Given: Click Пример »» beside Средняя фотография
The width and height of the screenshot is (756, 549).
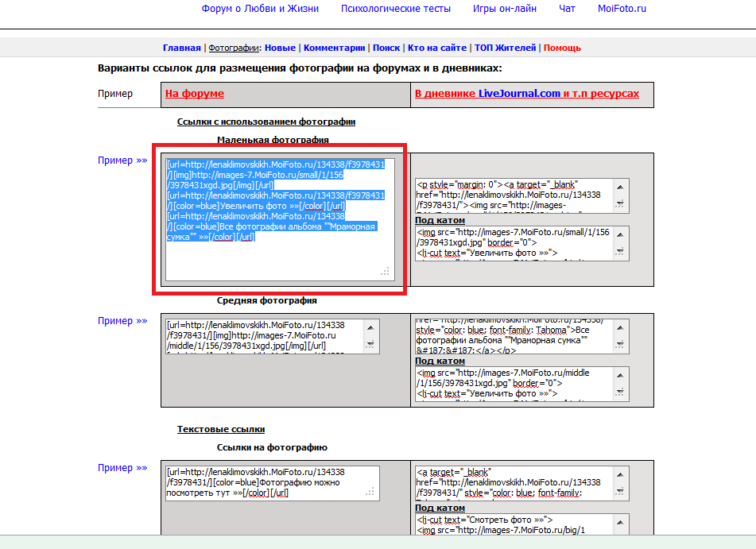Looking at the screenshot, I should click(x=122, y=321).
